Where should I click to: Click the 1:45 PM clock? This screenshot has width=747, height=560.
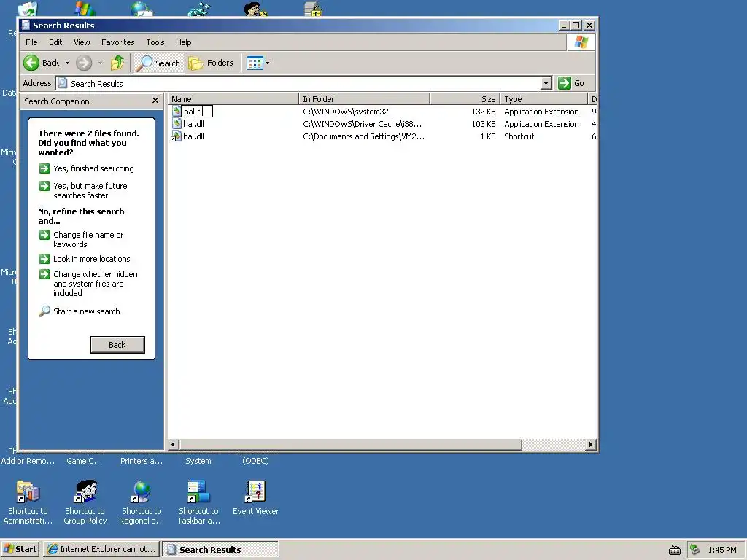click(721, 550)
